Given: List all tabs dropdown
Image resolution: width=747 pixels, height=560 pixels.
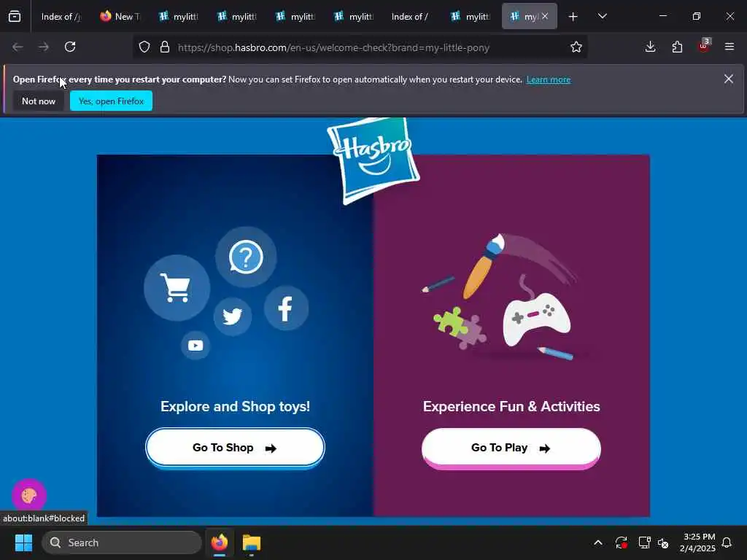Looking at the screenshot, I should (602, 17).
